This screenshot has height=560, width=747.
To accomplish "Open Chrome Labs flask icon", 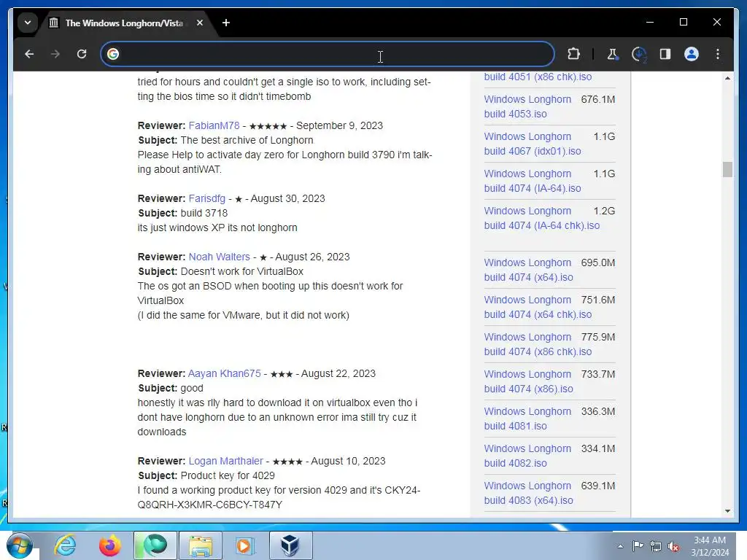I will tap(612, 54).
